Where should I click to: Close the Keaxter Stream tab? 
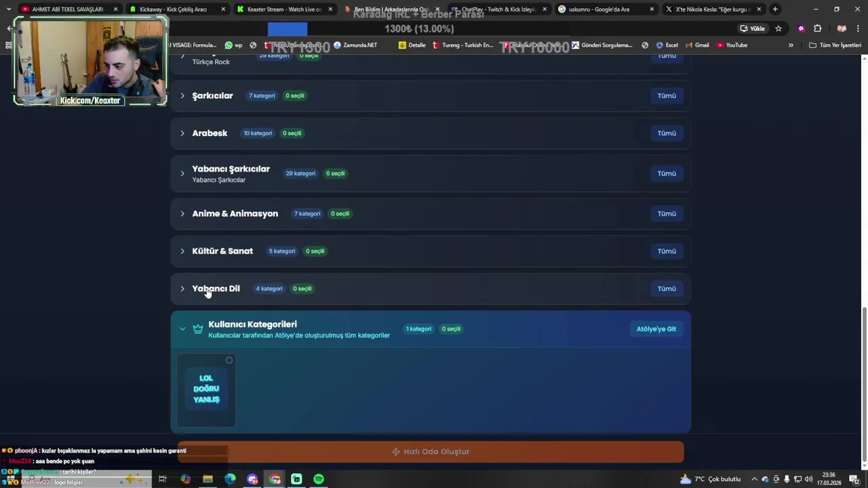click(329, 9)
